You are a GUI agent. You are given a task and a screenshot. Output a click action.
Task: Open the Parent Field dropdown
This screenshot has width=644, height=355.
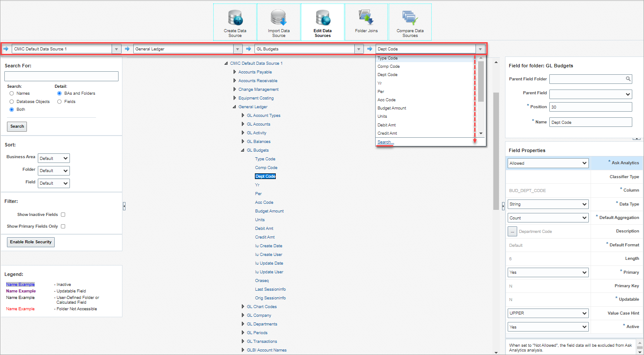click(591, 94)
